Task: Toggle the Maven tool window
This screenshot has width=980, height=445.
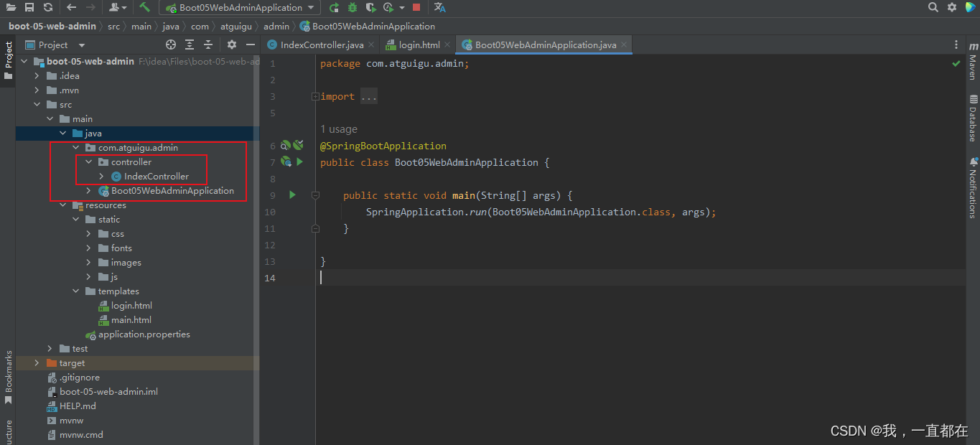Action: 973,60
